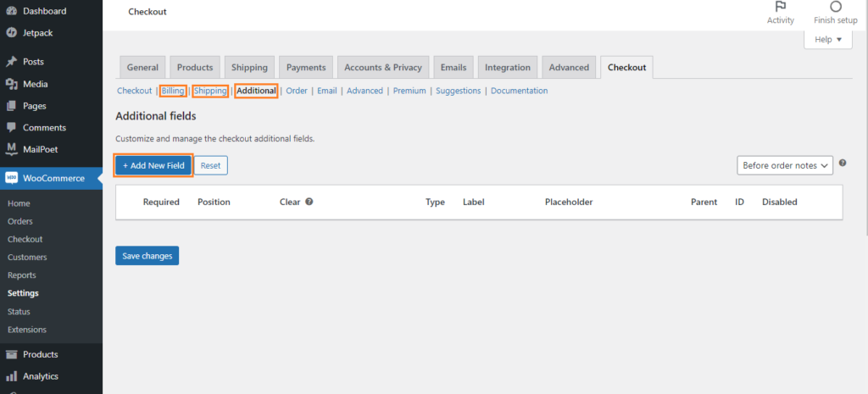Click the page vertical scrollbar
Image resolution: width=868 pixels, height=394 pixels.
[x=865, y=116]
